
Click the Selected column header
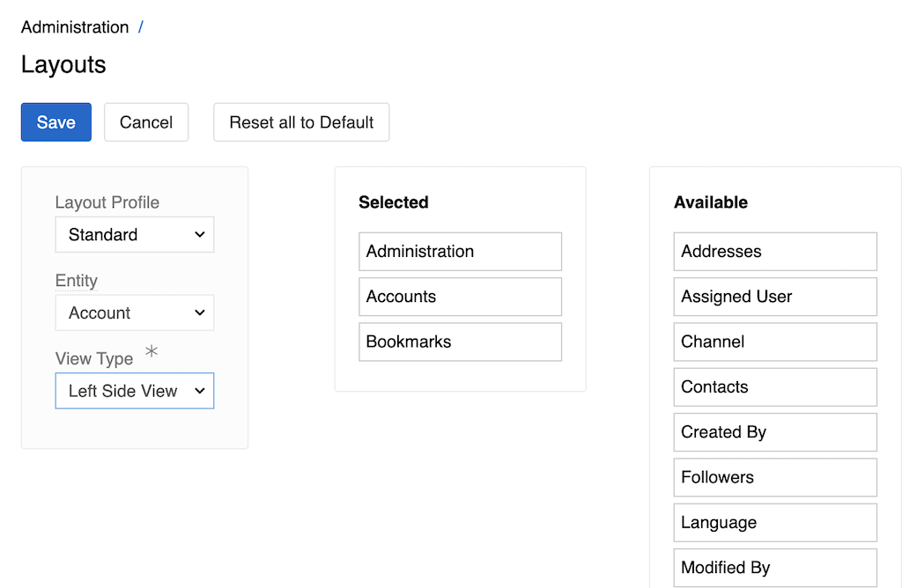click(x=394, y=202)
